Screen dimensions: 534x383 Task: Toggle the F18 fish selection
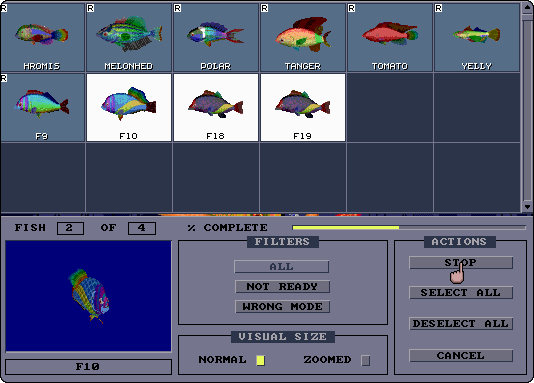tap(216, 107)
